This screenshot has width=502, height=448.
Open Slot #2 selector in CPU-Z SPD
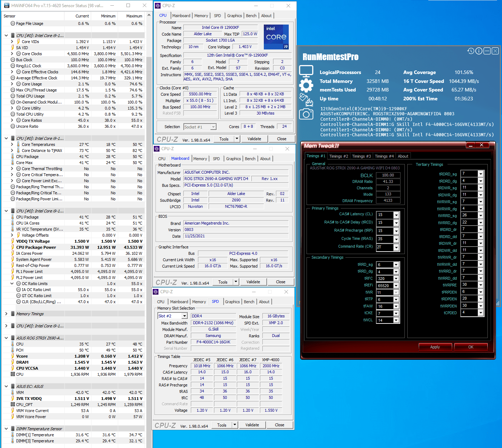(172, 316)
